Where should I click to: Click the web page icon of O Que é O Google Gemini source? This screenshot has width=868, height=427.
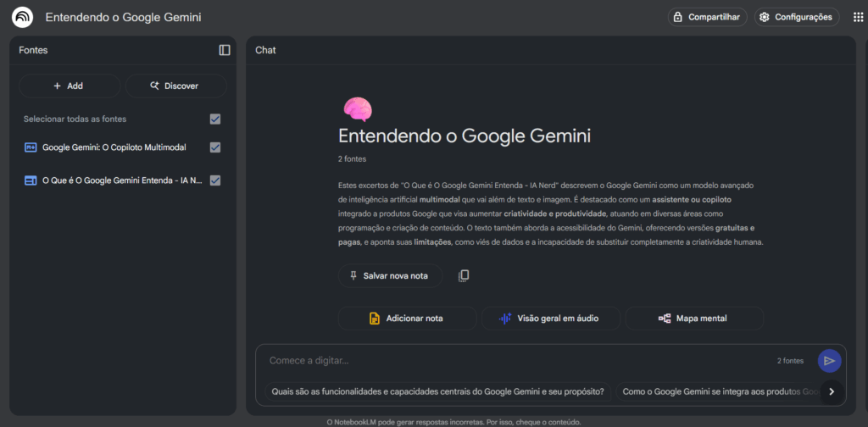point(31,180)
